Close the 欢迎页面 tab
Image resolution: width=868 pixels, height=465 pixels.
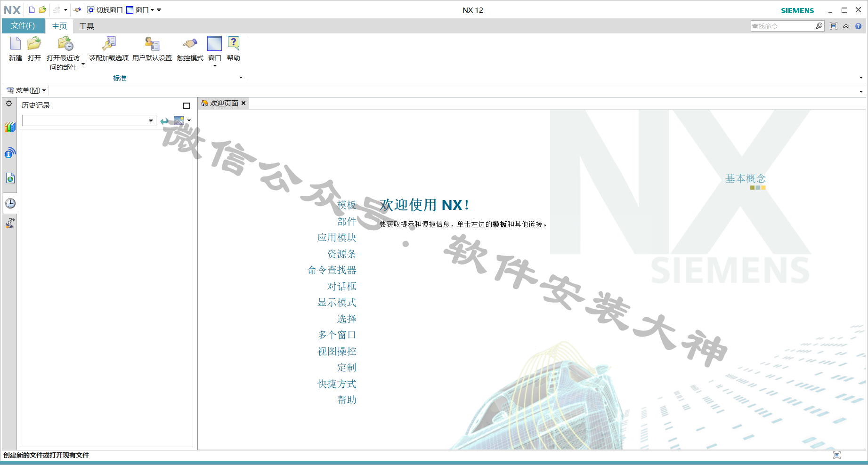click(x=243, y=103)
